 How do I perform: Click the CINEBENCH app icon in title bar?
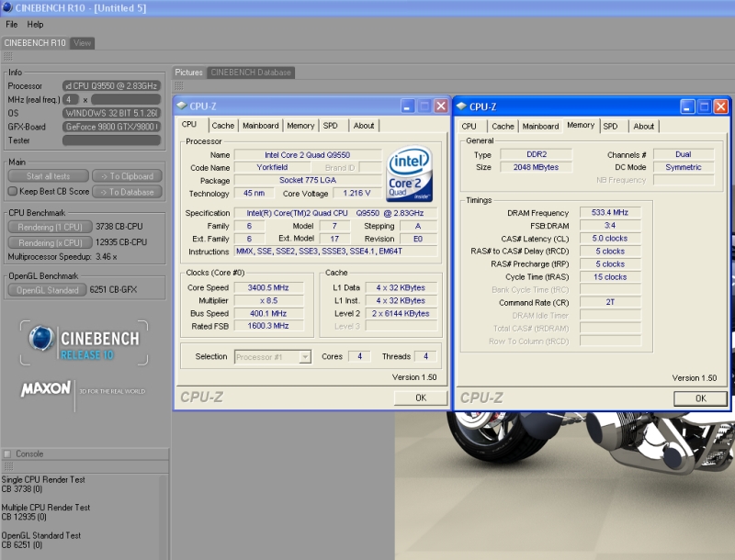pyautogui.click(x=7, y=7)
